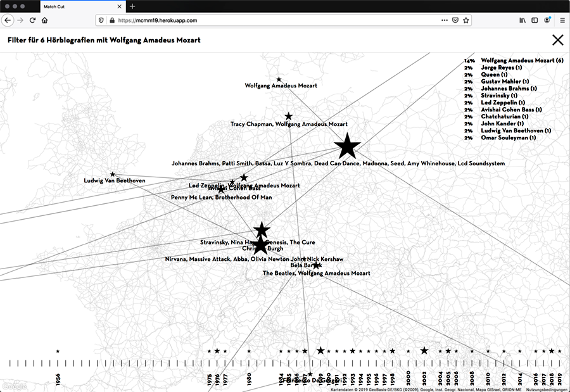Open Nutzungsbedingungen map terms link
Viewport: 570px width, 392px height.
point(547,390)
